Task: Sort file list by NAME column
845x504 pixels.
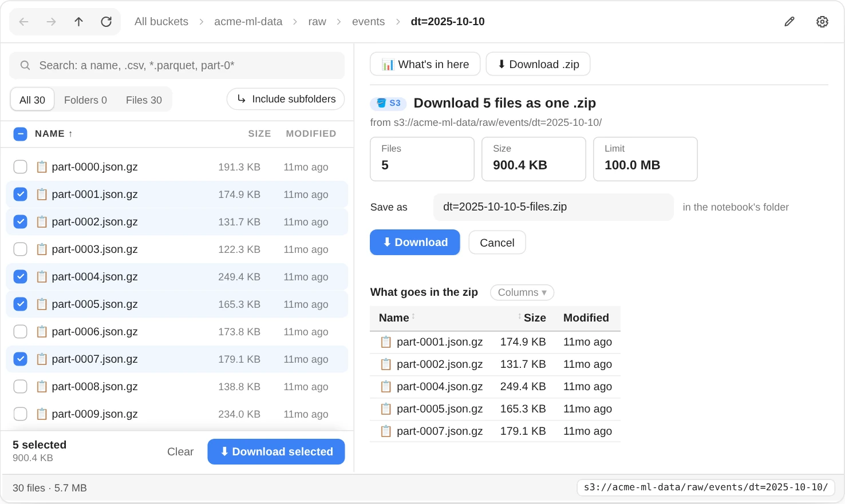Action: point(54,134)
